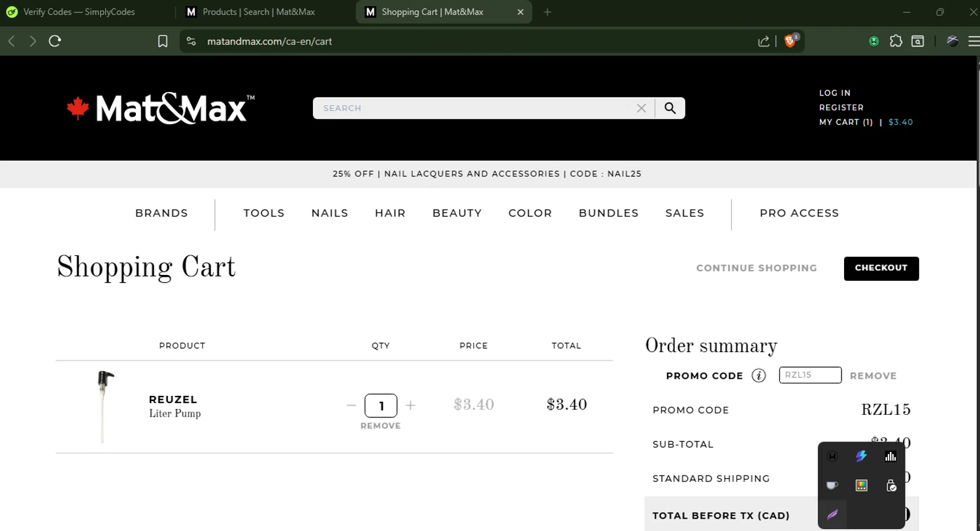Image resolution: width=980 pixels, height=531 pixels.
Task: Open the NAILS menu
Action: [x=330, y=213]
